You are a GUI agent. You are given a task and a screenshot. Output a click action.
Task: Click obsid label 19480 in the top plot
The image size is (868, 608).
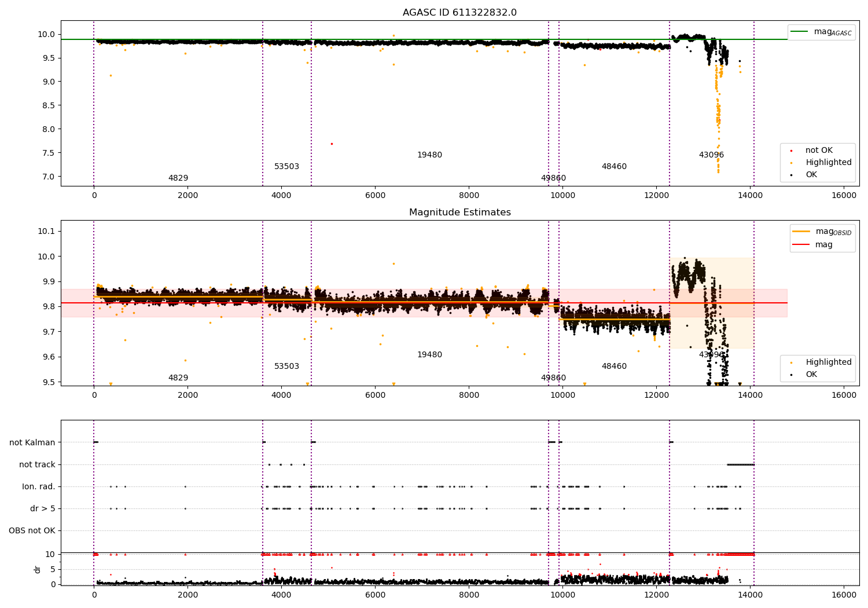(429, 155)
